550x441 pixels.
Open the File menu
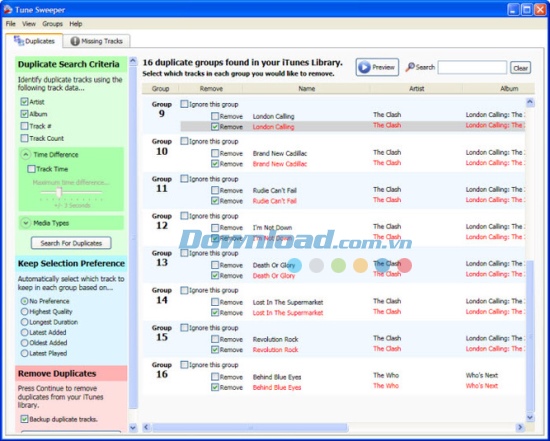click(11, 24)
